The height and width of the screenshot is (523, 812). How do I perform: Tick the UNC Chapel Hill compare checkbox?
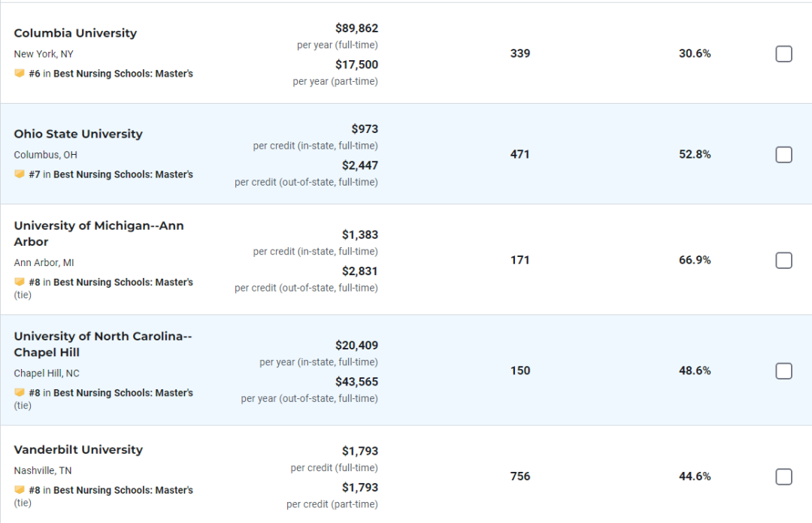[783, 371]
